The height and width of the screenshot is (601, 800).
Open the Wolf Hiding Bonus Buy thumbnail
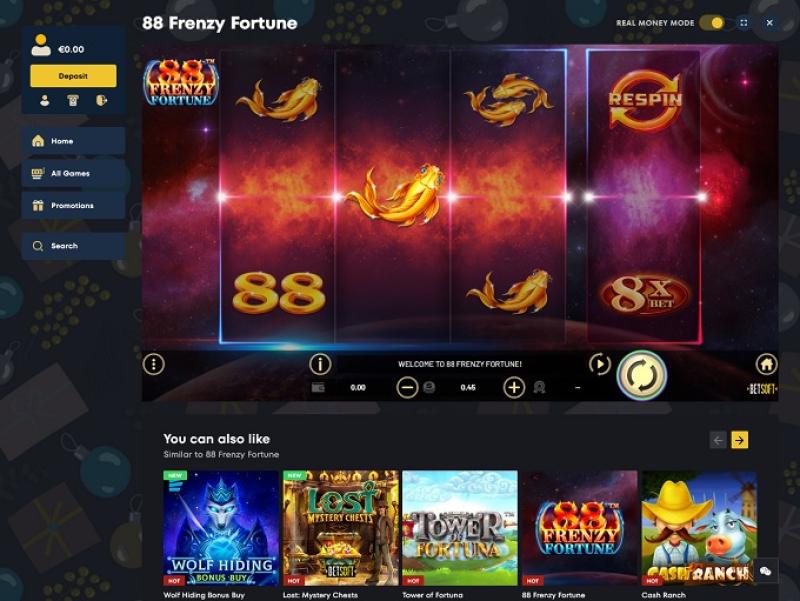(220, 528)
